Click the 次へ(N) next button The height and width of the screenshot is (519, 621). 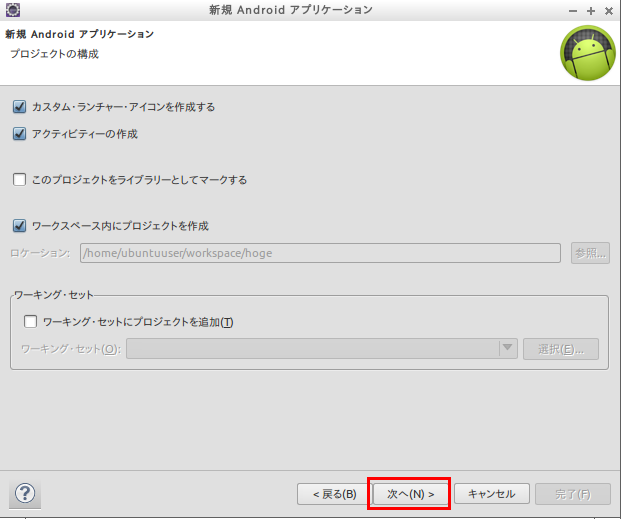click(x=411, y=494)
